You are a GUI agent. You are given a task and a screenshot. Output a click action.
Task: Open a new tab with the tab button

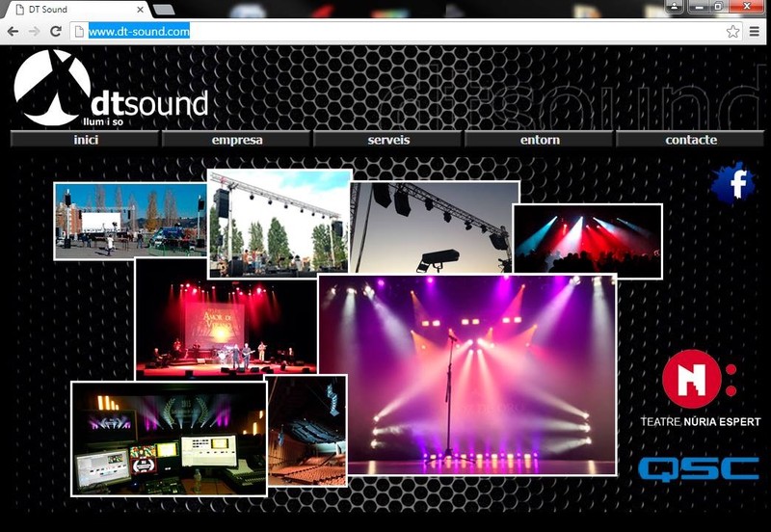pyautogui.click(x=163, y=10)
